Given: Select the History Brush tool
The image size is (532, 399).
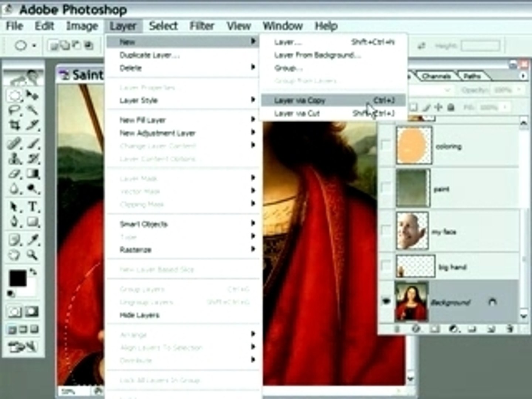Looking at the screenshot, I should tap(33, 158).
